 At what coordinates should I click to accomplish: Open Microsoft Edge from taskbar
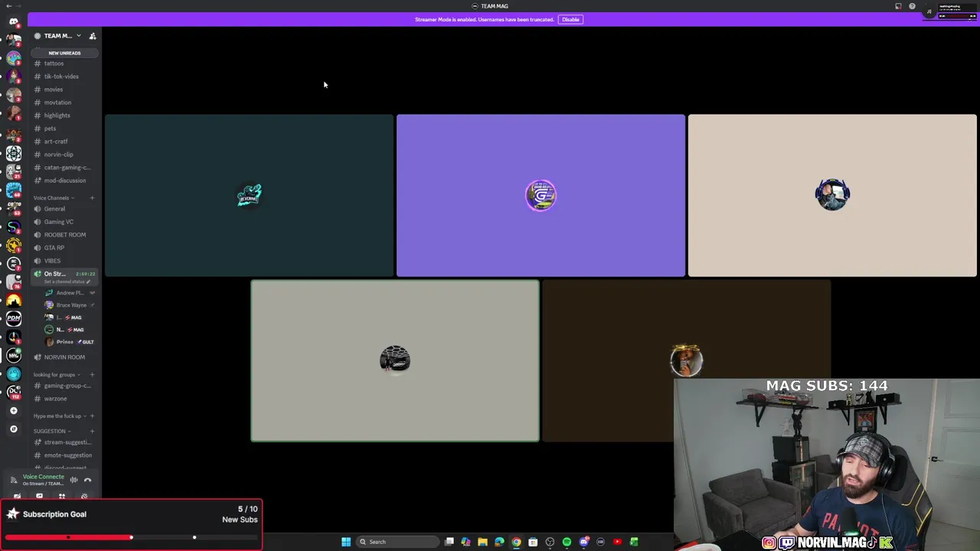[x=499, y=542]
